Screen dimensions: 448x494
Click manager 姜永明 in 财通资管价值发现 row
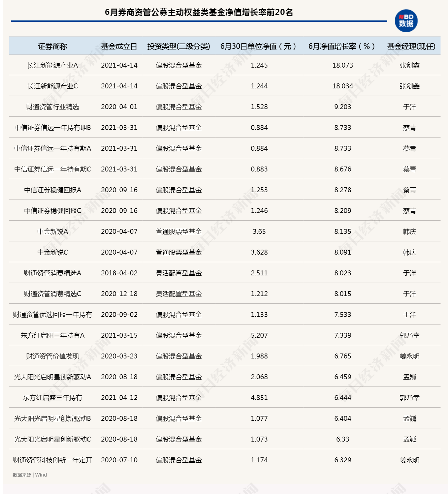click(x=409, y=356)
